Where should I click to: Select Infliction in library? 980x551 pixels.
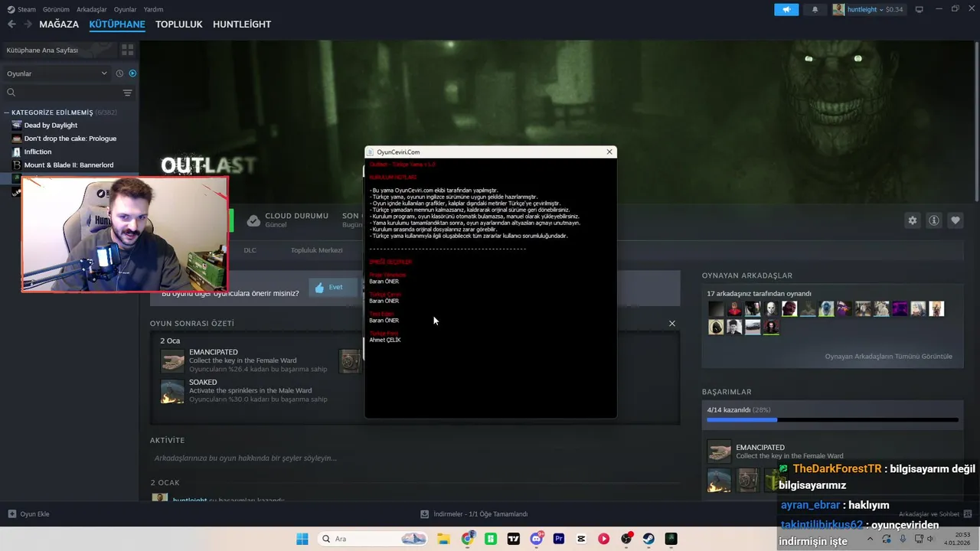38,152
